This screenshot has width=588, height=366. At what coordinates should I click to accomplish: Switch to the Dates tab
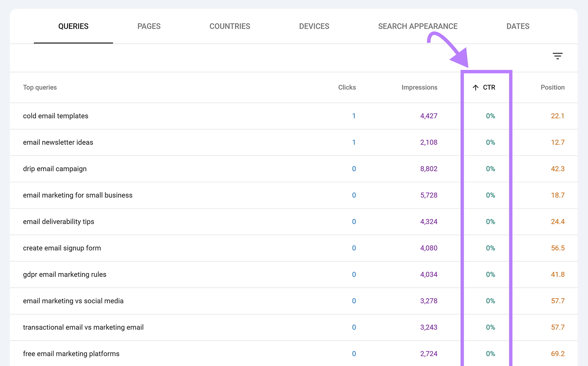coord(518,26)
